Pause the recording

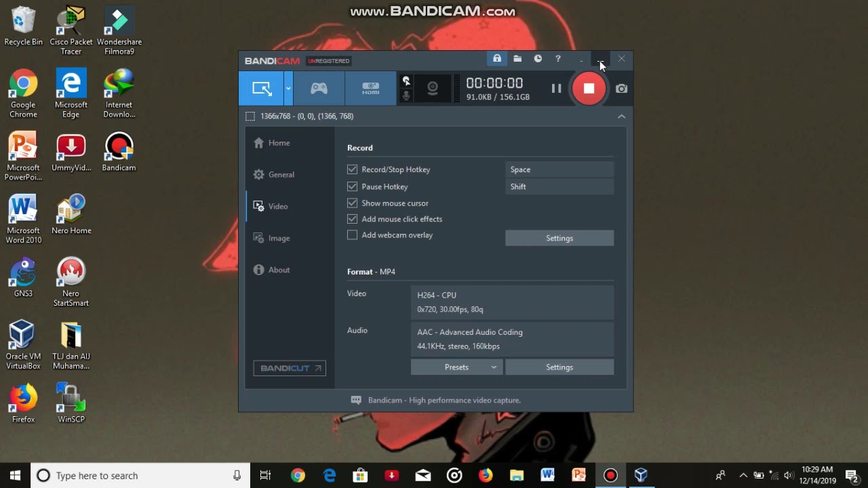556,88
